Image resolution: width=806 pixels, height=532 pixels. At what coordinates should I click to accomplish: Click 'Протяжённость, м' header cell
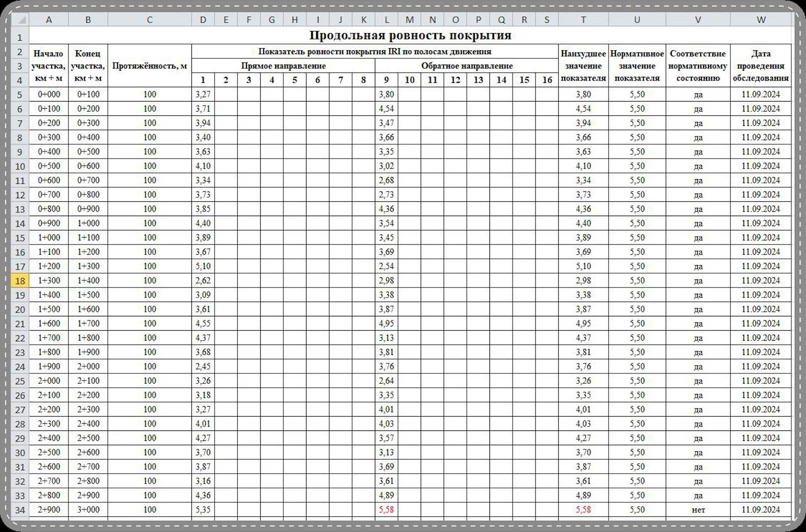coord(149,66)
